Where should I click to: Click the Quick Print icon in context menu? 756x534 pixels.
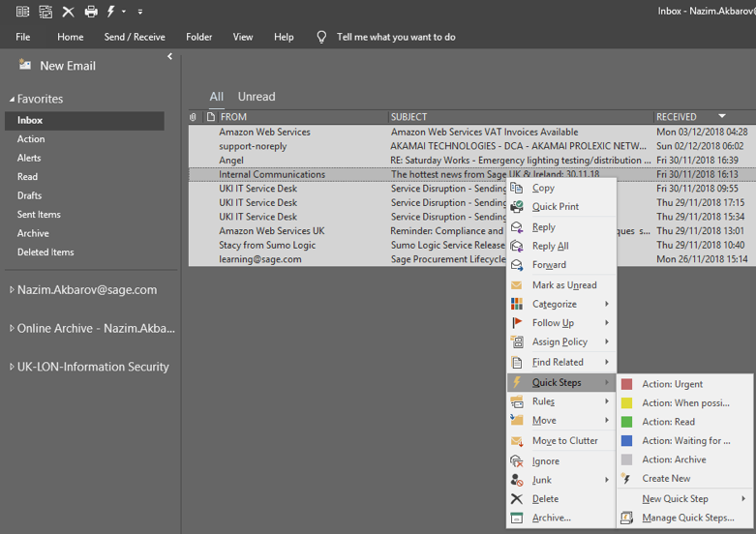516,206
